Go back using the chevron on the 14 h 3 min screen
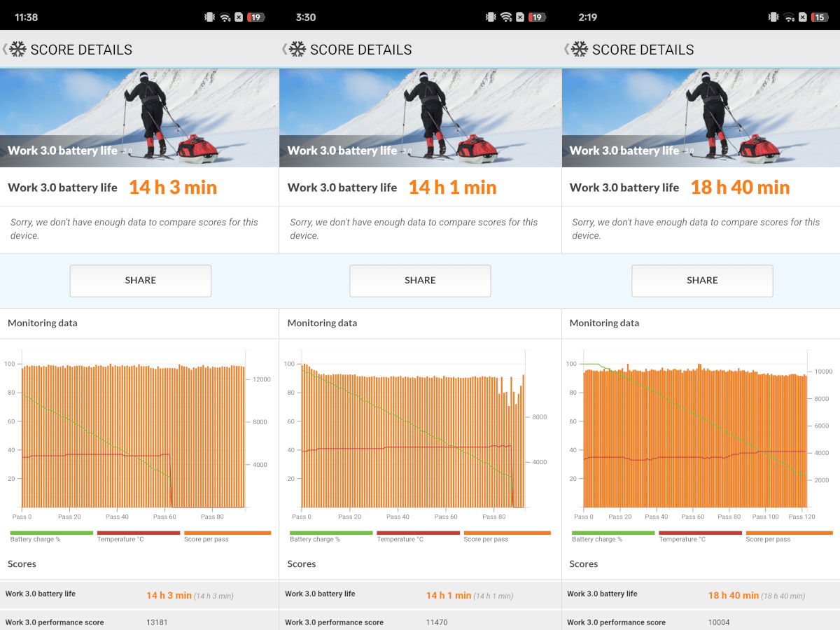 click(x=4, y=49)
